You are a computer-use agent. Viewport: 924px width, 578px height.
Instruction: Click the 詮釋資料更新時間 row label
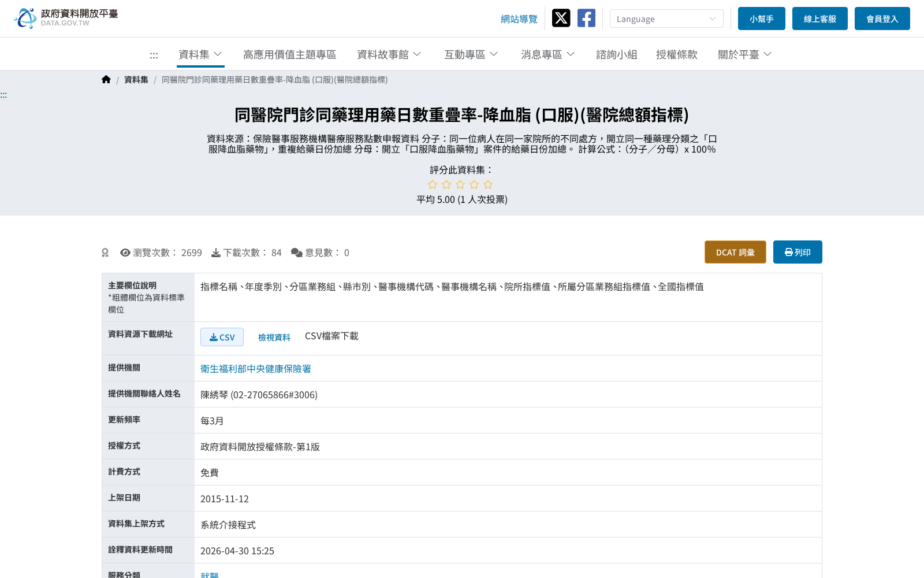[140, 550]
